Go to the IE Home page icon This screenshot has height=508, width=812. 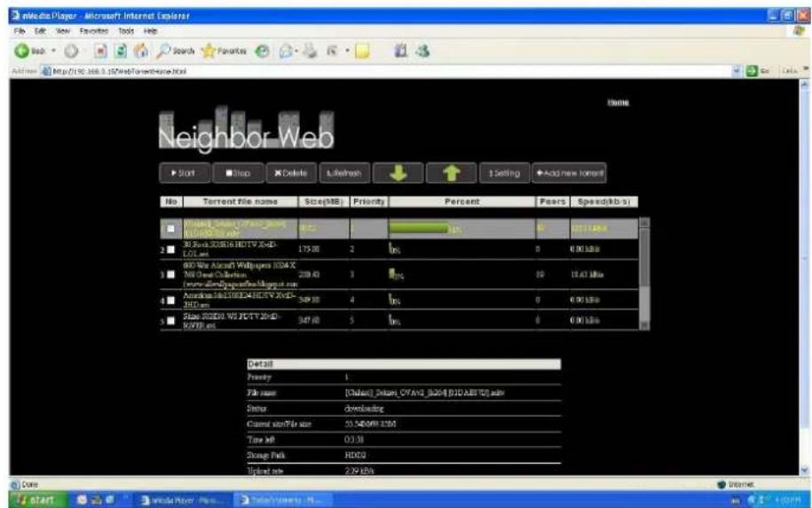click(x=141, y=51)
